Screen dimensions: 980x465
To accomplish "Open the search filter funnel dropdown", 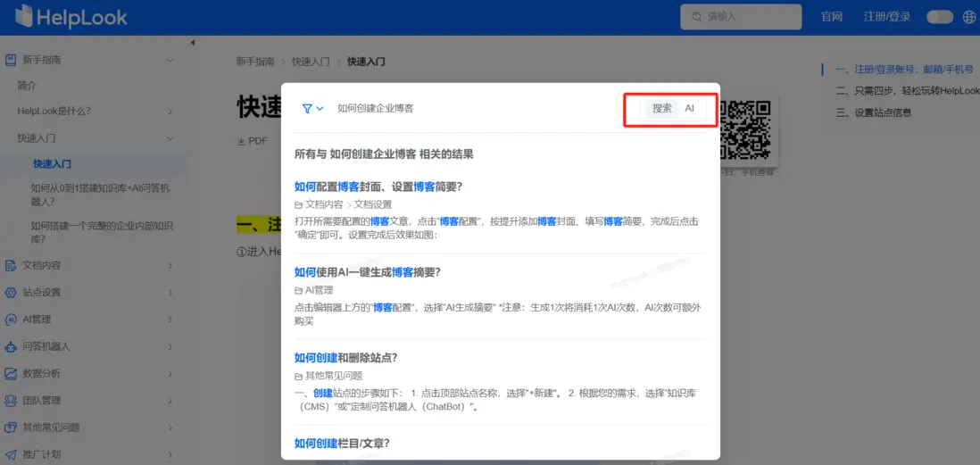I will (x=312, y=108).
